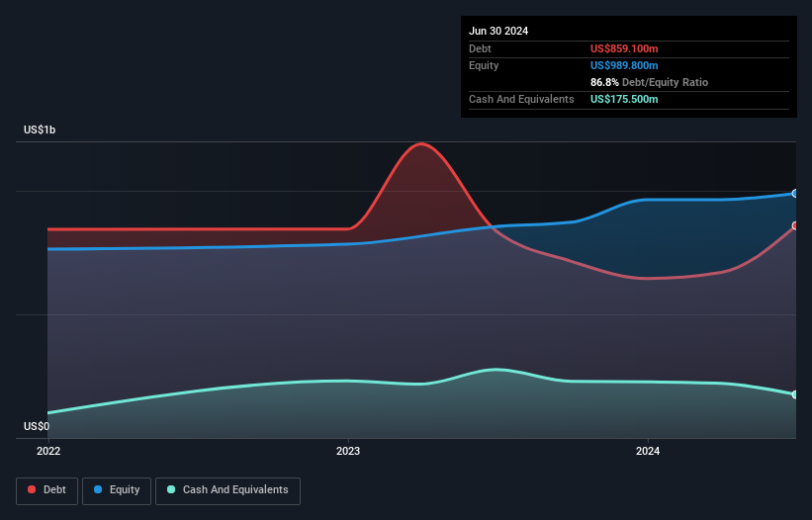Select the Equity endpoint marker on chart
Screen dimensions: 812x520
(x=795, y=194)
